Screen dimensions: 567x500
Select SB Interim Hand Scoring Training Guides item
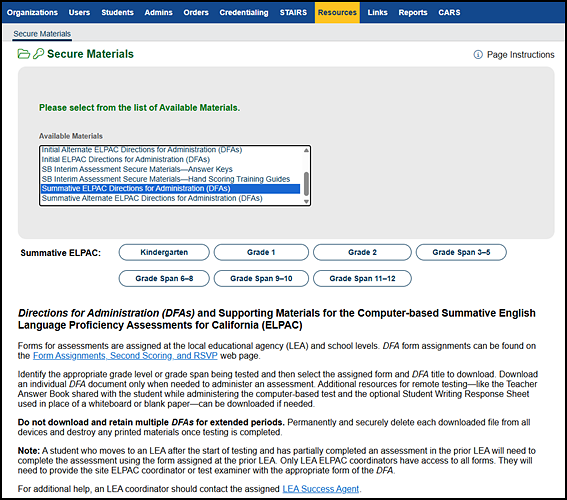point(170,179)
